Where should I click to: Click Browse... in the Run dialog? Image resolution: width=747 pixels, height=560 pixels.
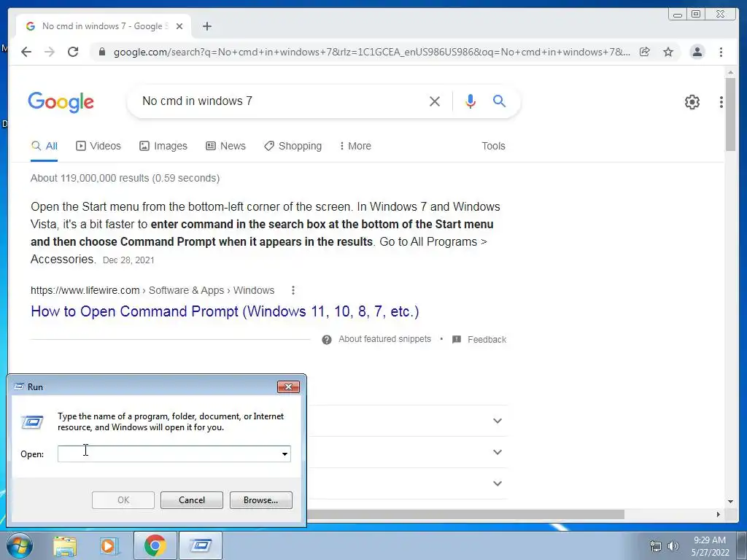coord(260,500)
